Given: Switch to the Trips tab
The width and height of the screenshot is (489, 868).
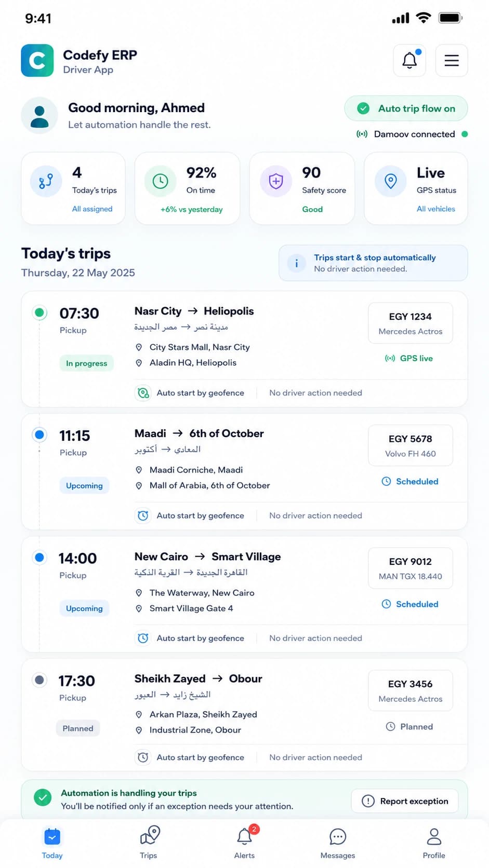Looking at the screenshot, I should click(149, 842).
